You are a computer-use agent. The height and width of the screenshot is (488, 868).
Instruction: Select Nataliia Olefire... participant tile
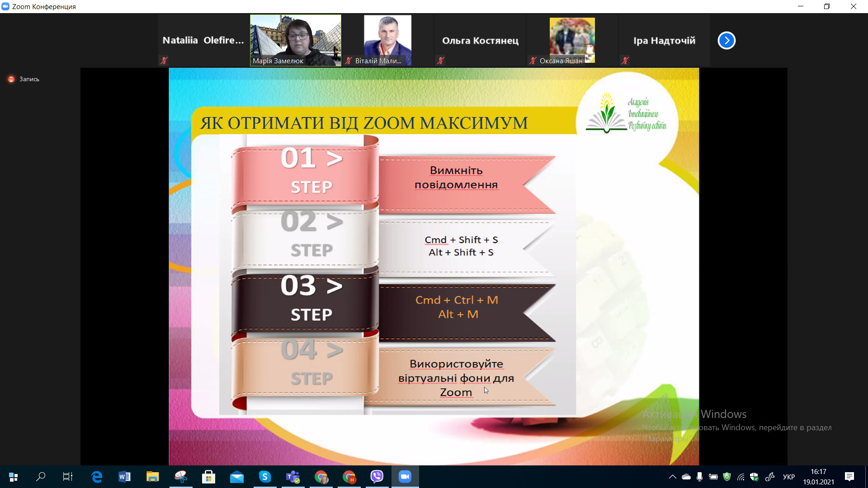(x=203, y=40)
